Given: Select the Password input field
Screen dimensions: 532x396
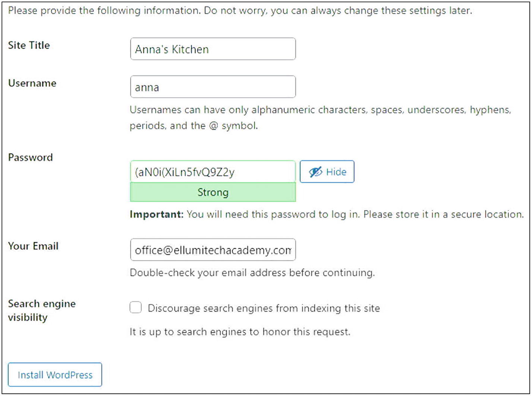Looking at the screenshot, I should [x=213, y=172].
